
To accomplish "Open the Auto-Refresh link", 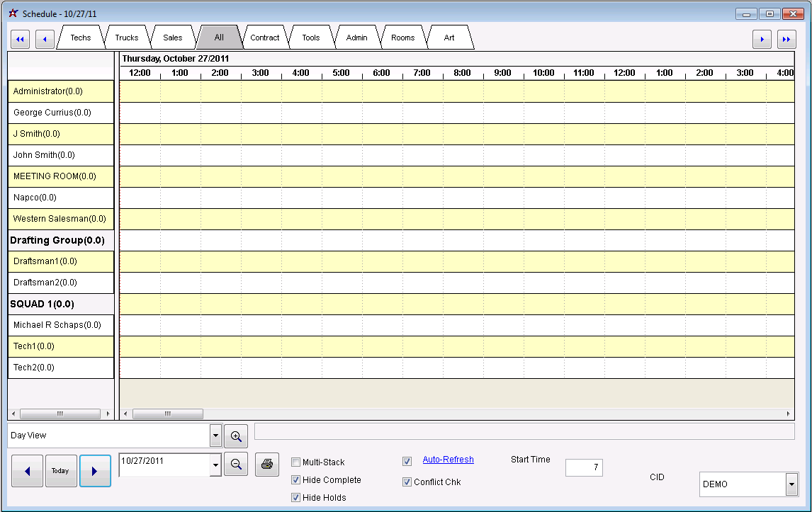I will click(x=448, y=460).
